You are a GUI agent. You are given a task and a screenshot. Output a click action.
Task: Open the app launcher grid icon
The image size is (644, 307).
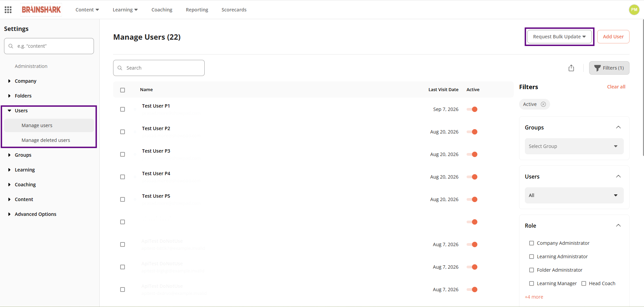coord(8,10)
